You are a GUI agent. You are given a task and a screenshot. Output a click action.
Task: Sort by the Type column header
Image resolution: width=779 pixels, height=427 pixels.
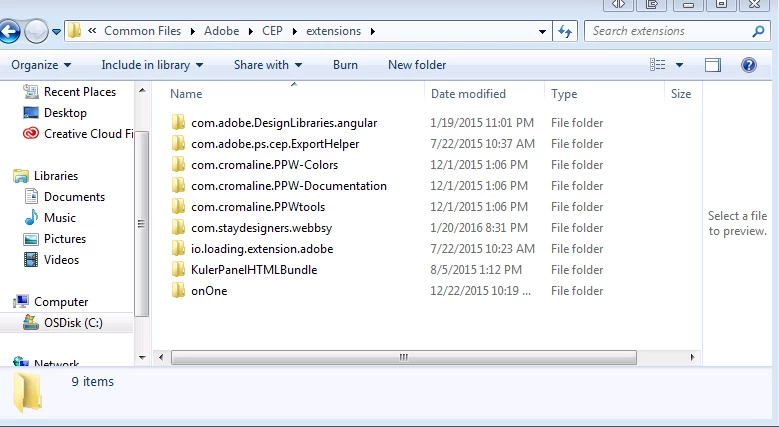coord(564,94)
